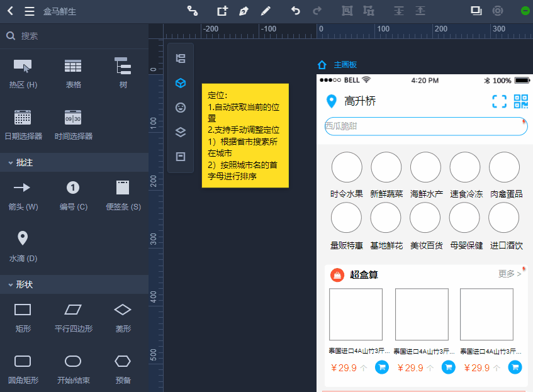Open the outline tree panel
533x392 pixels.
pyautogui.click(x=181, y=59)
